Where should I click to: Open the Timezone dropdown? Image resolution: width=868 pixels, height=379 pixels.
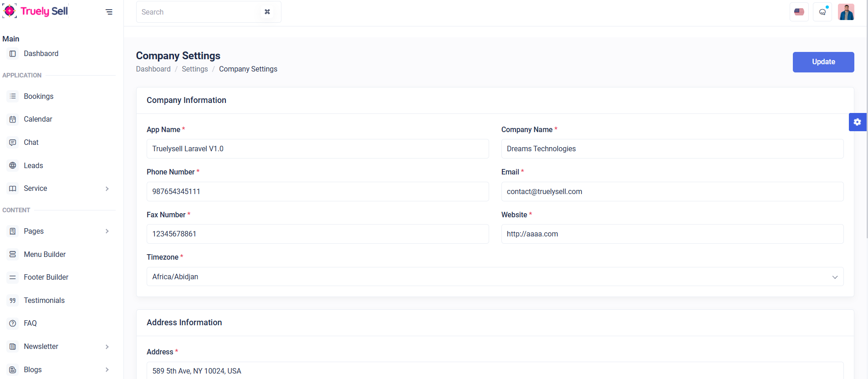click(x=495, y=277)
